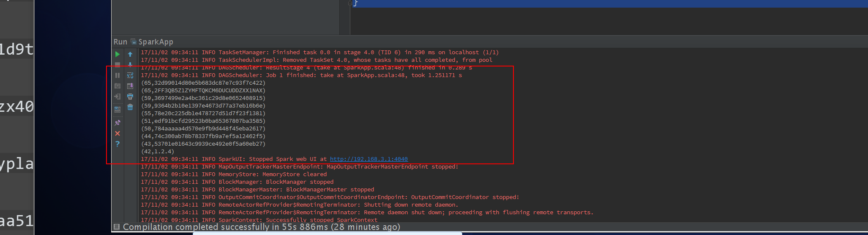
Task: Click the 'BlockManager stopped' log line
Action: tap(237, 182)
